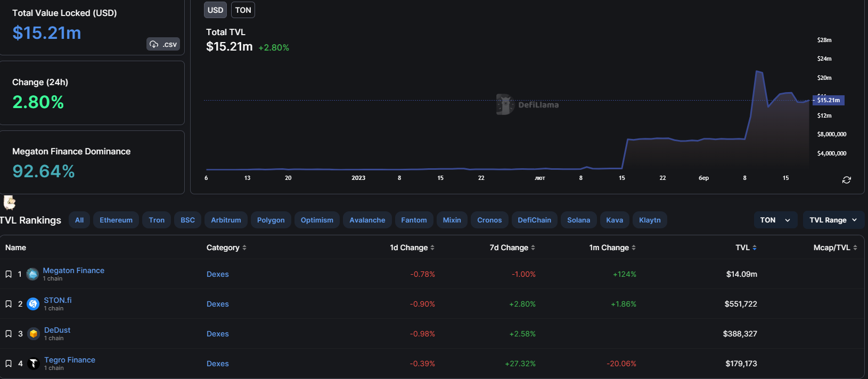Click the STON.fi logo icon
This screenshot has height=379, width=868.
(x=33, y=304)
